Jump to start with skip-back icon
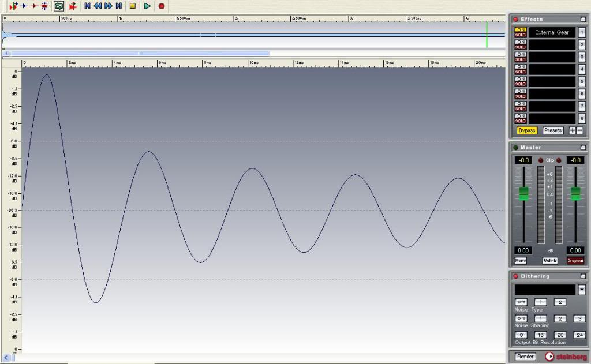This screenshot has width=591, height=364. point(87,6)
